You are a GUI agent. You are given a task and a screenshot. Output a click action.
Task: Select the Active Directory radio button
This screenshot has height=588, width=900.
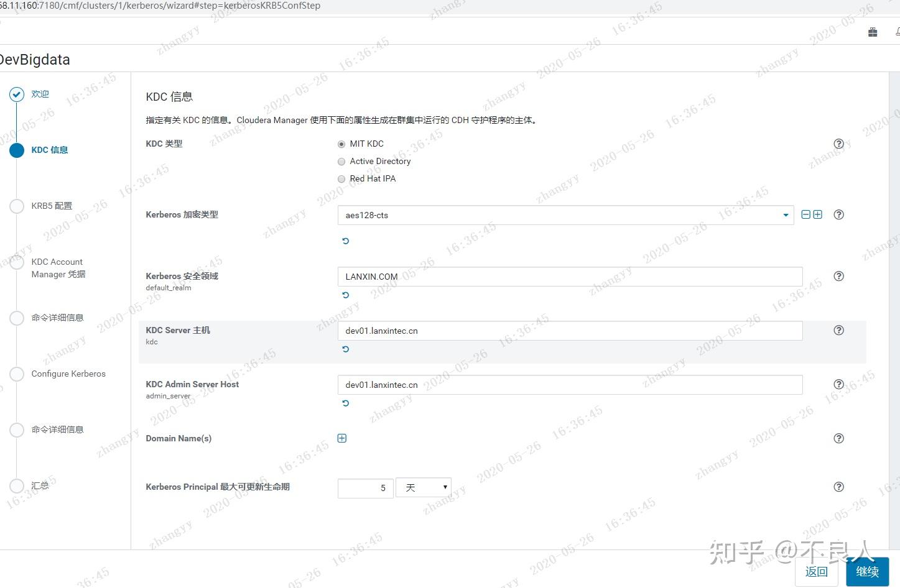(341, 161)
